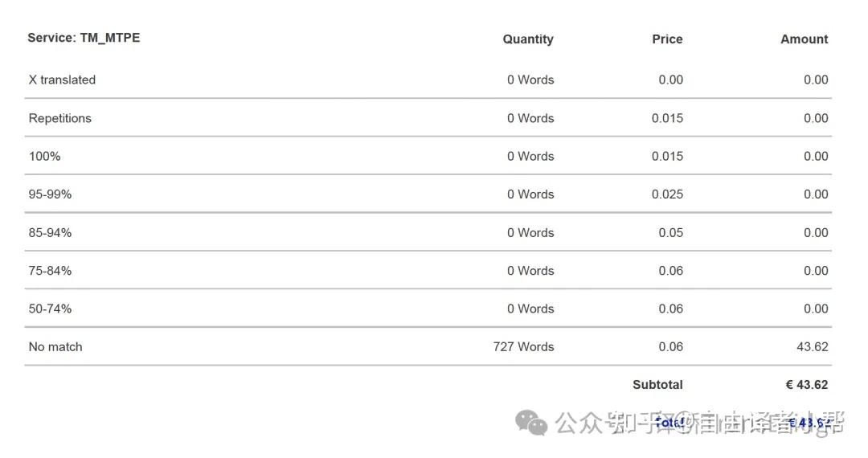
Task: Select the 727 Words quantity cell
Action: (523, 347)
